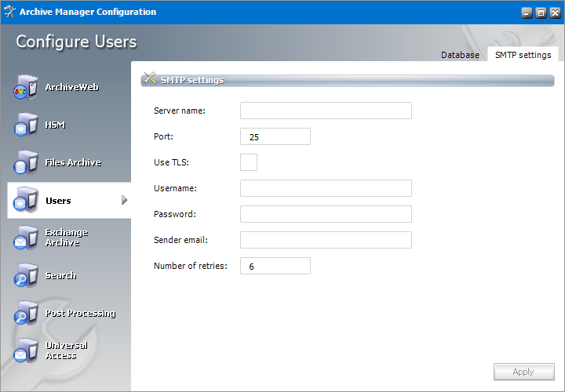
Task: Switch to the Database tab
Action: pos(460,55)
